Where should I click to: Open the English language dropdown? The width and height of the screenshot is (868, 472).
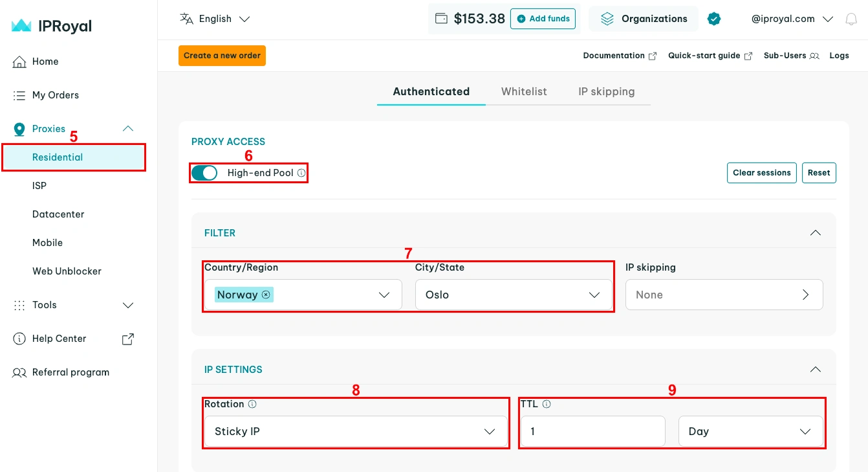[215, 19]
